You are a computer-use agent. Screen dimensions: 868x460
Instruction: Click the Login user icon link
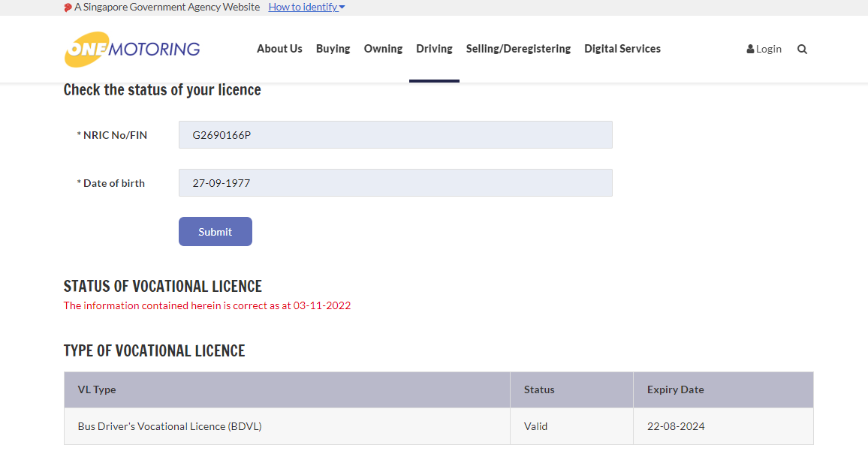coord(764,50)
